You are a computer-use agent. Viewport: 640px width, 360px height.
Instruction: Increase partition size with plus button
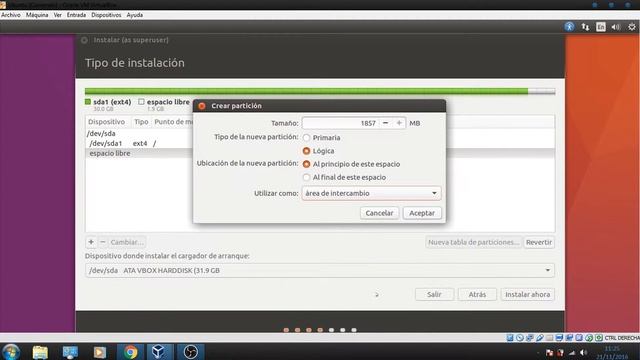pos(399,123)
